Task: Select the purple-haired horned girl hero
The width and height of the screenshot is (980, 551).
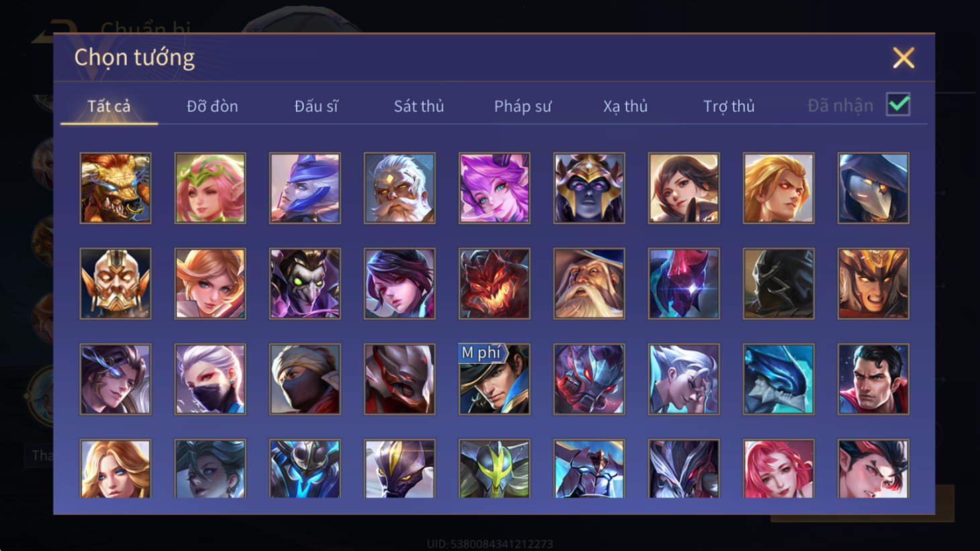Action: (x=494, y=188)
